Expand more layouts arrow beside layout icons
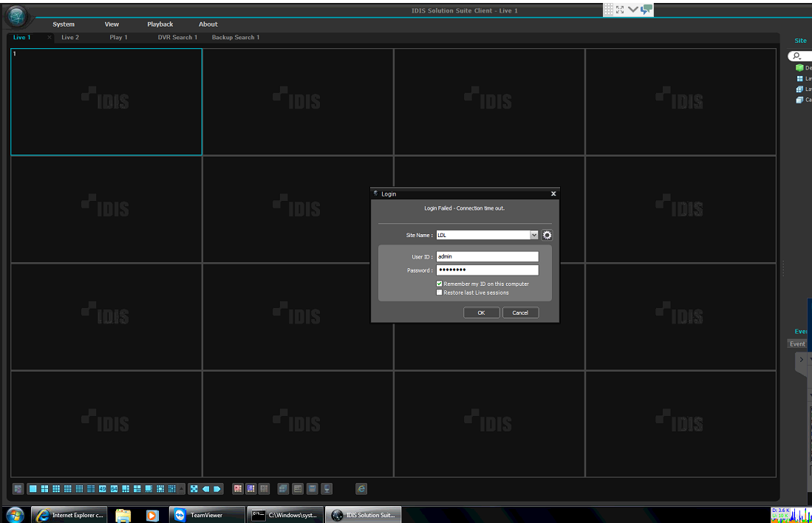This screenshot has height=523, width=812. point(181,489)
